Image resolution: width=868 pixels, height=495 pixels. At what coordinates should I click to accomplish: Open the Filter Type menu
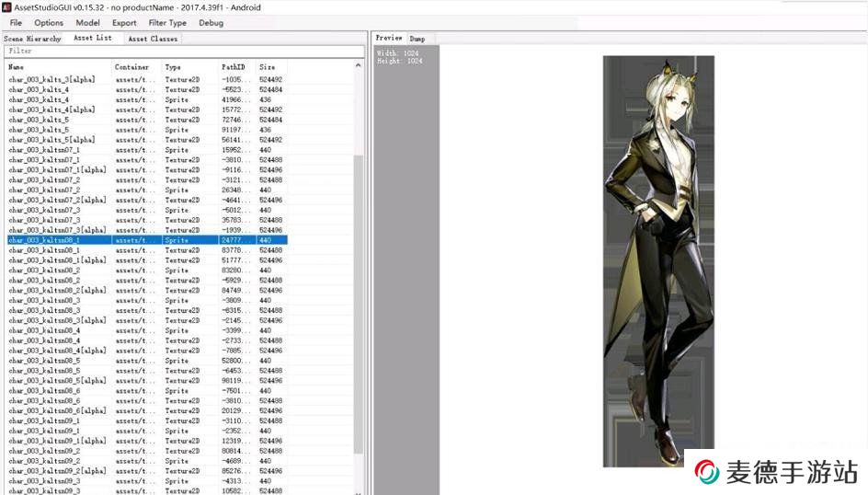pos(167,23)
